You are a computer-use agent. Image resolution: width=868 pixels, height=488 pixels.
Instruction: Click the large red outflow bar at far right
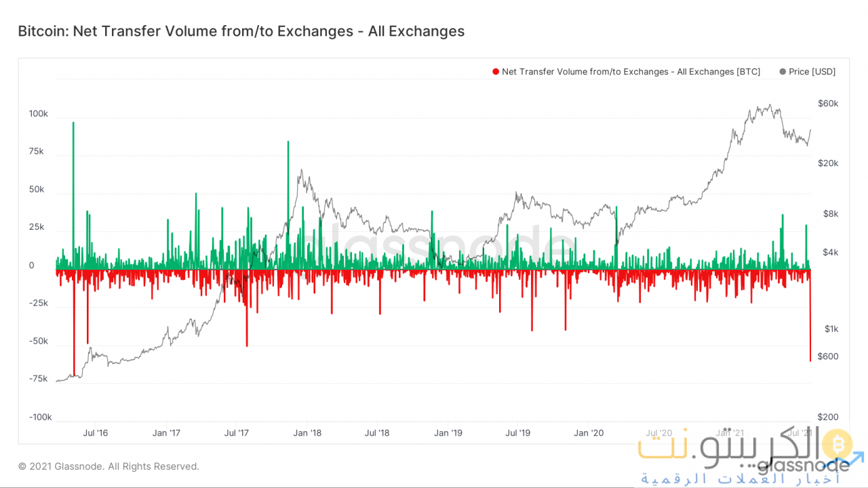point(810,325)
